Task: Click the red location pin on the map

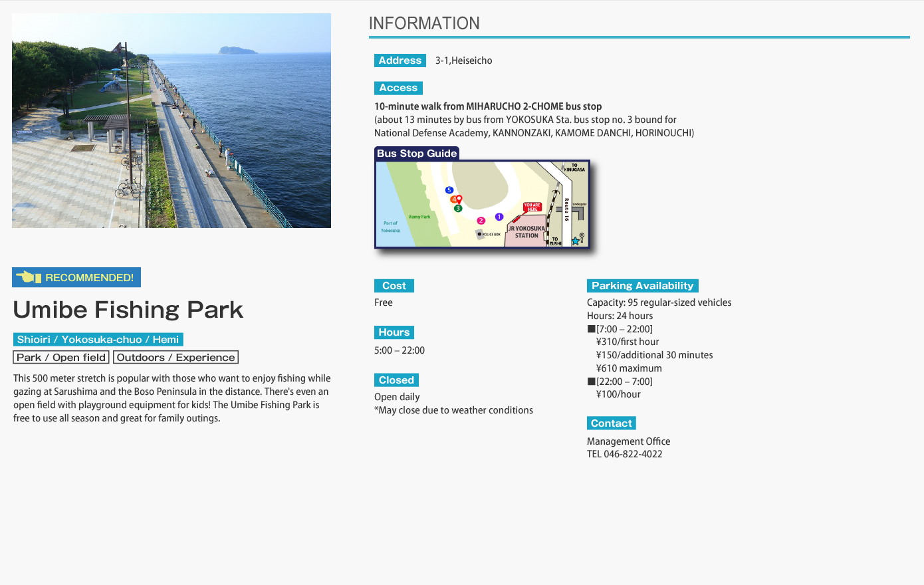Action: (459, 199)
